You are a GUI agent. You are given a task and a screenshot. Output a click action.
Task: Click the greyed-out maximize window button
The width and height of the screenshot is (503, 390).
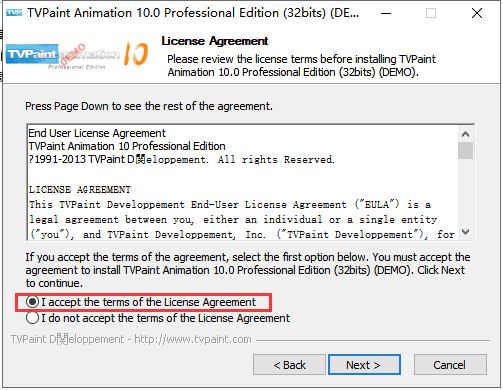(x=431, y=13)
